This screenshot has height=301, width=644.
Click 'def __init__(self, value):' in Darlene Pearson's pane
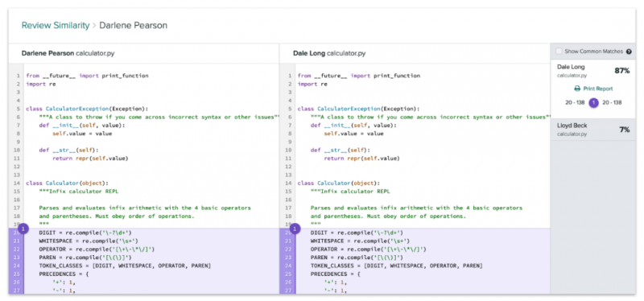click(82, 126)
